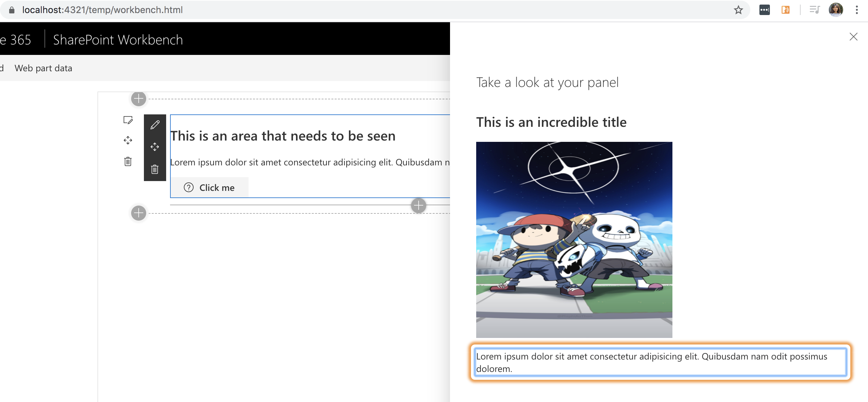Image resolution: width=868 pixels, height=402 pixels.
Task: Add a section with bottom-left plus button
Action: point(138,213)
